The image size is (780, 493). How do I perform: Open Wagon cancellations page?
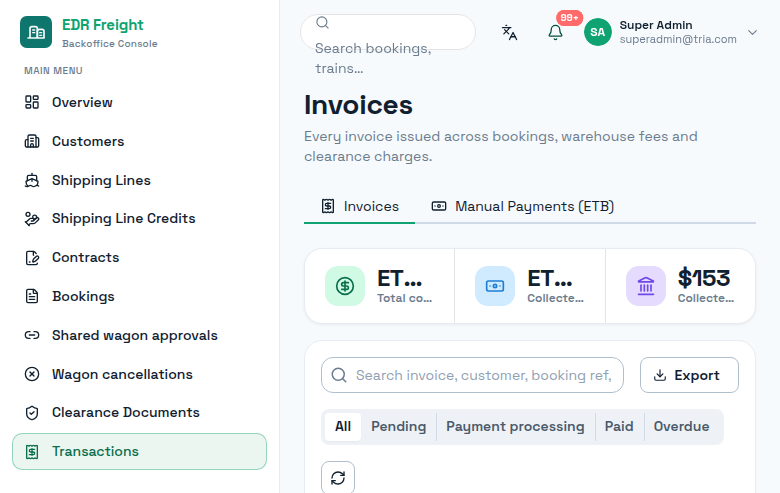tap(139, 374)
